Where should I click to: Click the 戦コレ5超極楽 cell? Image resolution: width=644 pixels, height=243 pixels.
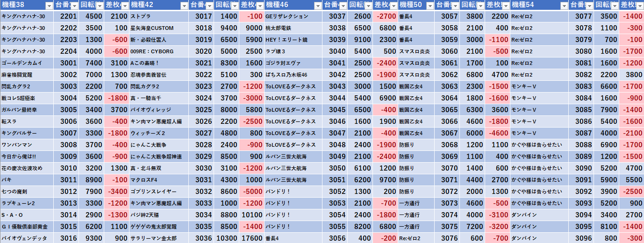27,98
